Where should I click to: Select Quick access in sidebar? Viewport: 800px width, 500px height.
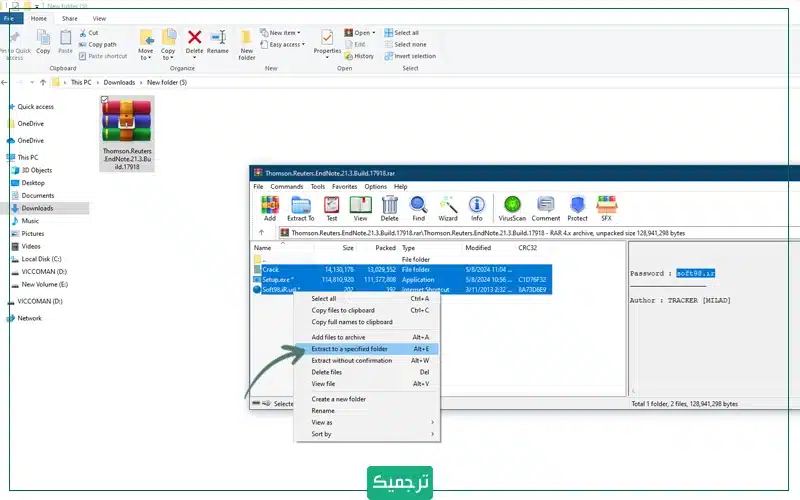(35, 107)
